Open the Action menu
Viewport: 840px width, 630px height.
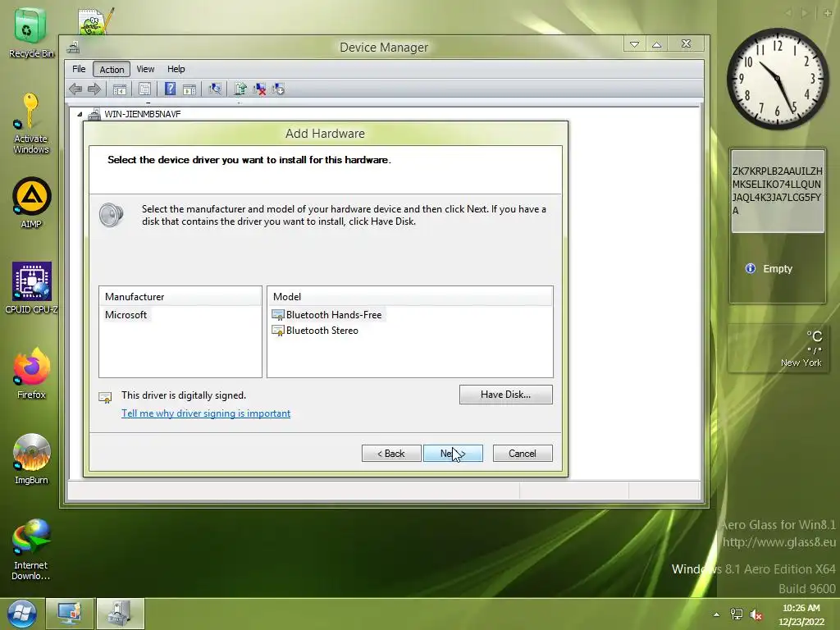coord(112,69)
